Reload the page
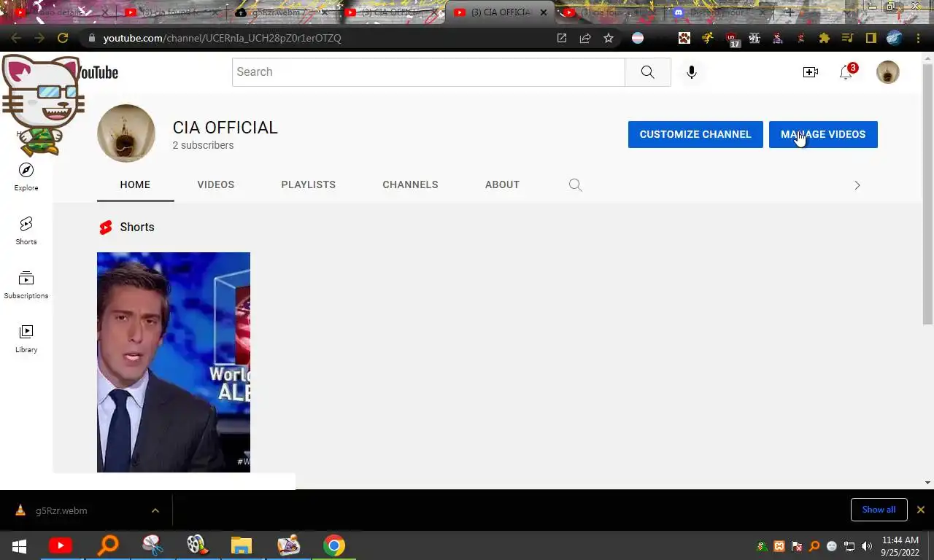934x560 pixels. (63, 38)
